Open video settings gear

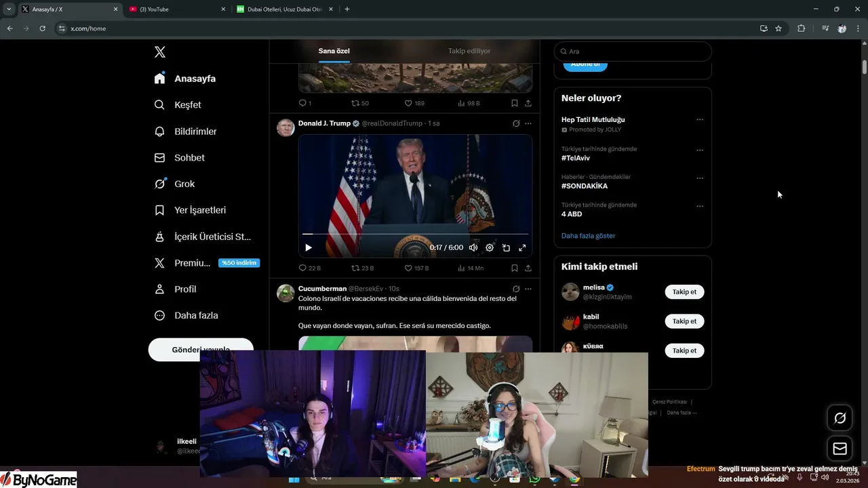[490, 247]
